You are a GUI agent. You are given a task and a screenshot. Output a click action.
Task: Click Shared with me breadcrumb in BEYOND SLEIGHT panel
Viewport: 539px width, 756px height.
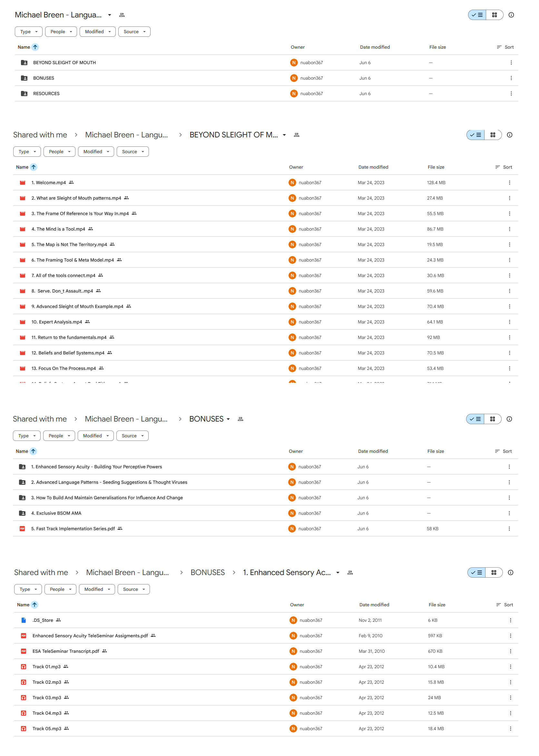[40, 135]
